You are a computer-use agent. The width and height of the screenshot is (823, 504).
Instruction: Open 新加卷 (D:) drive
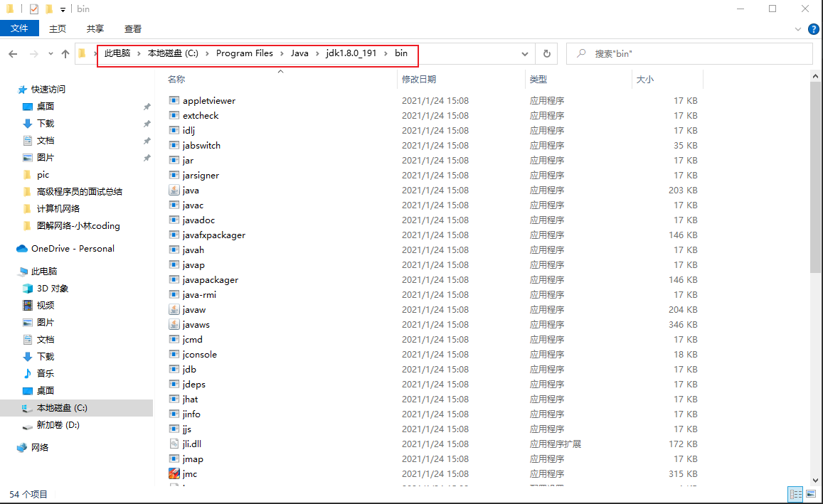(x=58, y=425)
